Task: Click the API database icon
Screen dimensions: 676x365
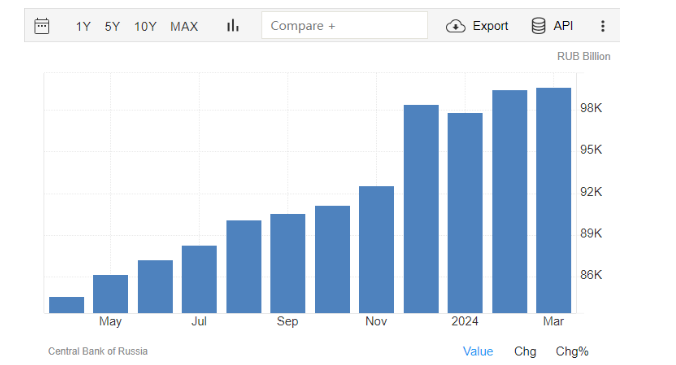Action: pos(538,26)
